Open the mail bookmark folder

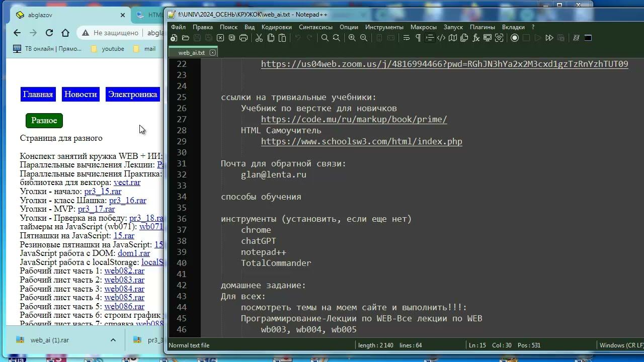tap(144, 49)
